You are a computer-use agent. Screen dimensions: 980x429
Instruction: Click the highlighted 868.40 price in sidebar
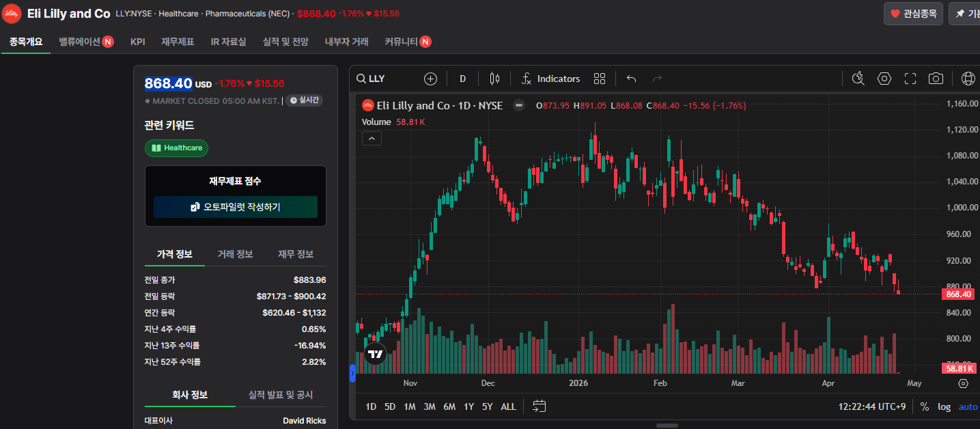coord(168,83)
